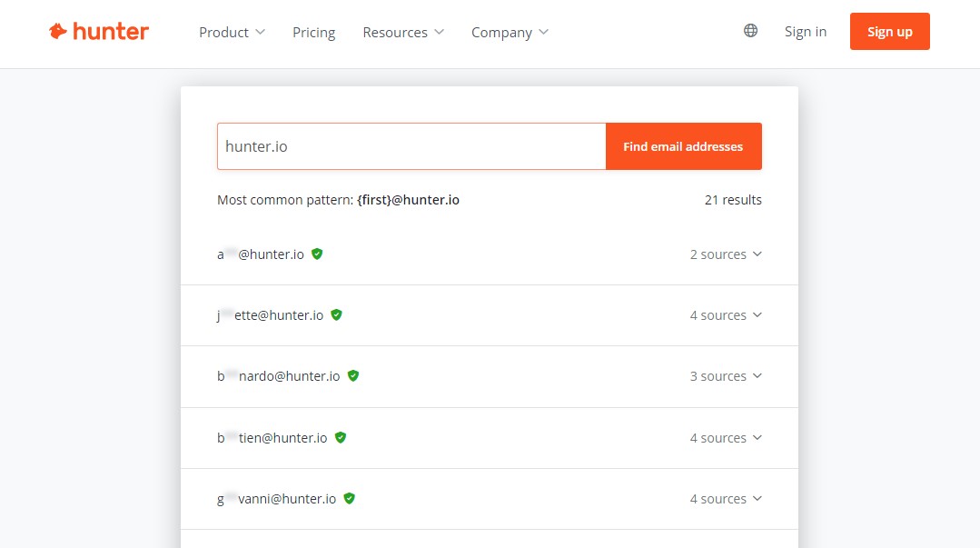Select the a@hunter.io email address

pyautogui.click(x=261, y=254)
